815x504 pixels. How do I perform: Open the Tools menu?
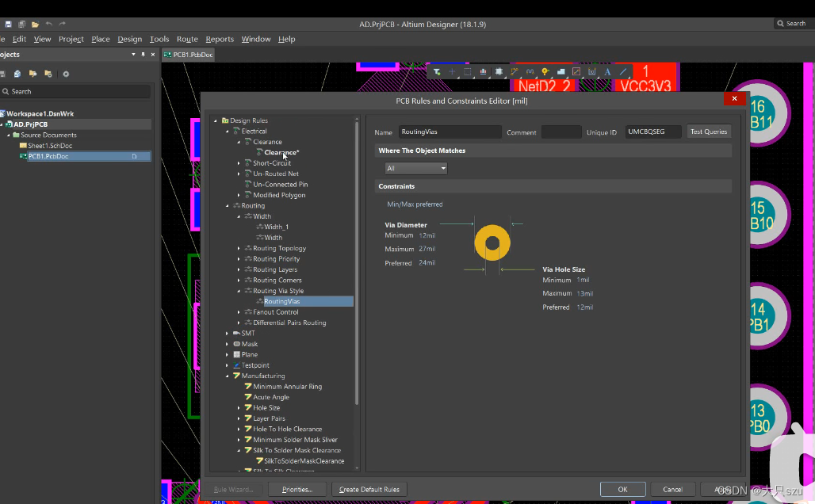pyautogui.click(x=159, y=39)
